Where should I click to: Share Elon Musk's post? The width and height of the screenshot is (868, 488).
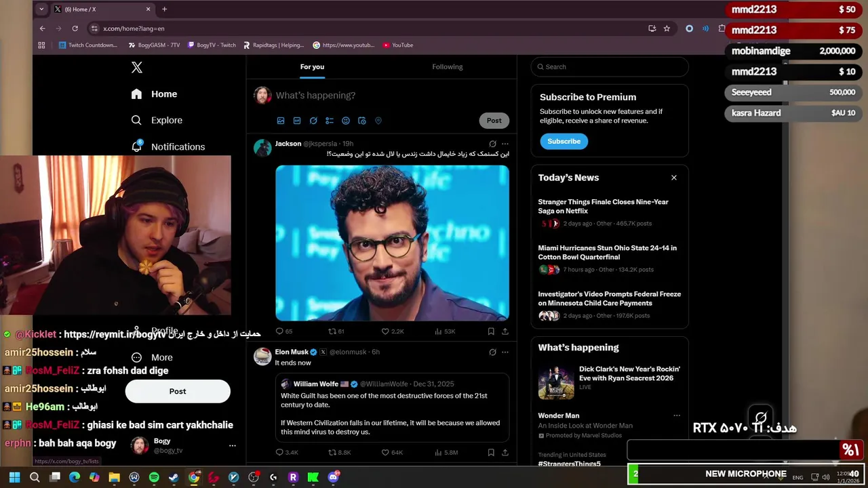point(505,452)
